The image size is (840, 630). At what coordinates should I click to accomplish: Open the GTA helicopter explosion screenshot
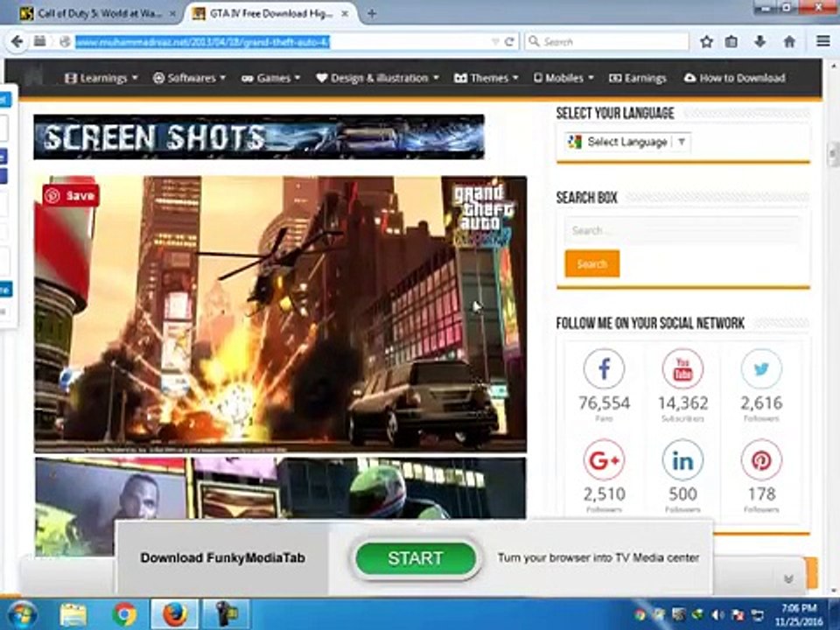(280, 314)
